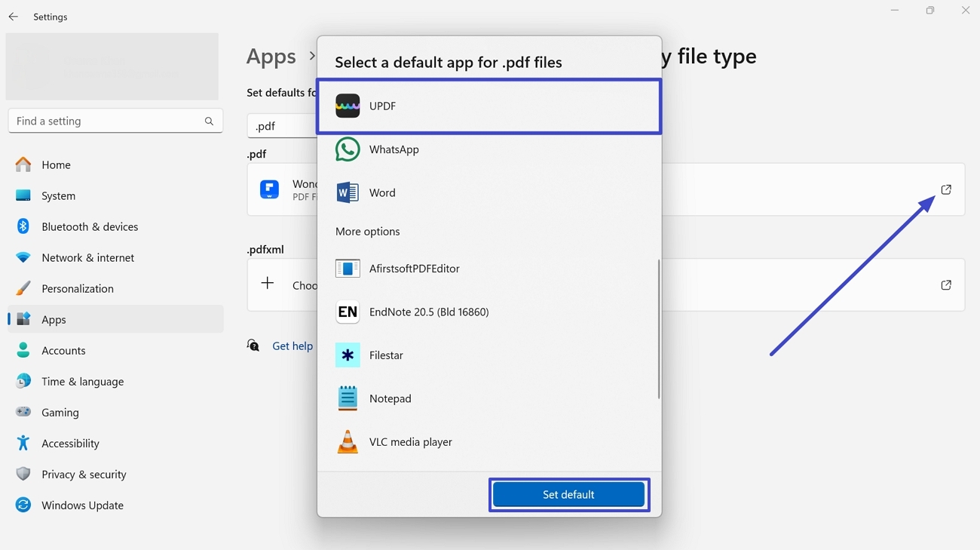Open Privacy & security settings
980x550 pixels.
pos(84,475)
